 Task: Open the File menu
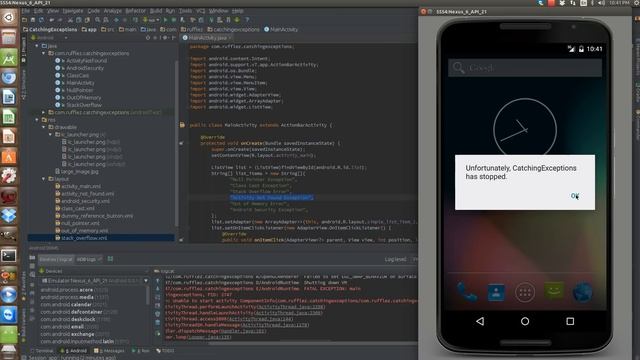[x=26, y=11]
